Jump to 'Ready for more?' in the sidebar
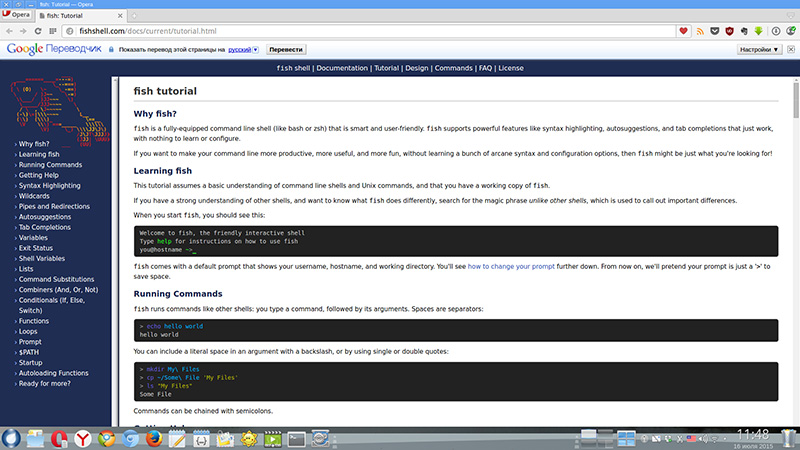800x450 pixels. pyautogui.click(x=44, y=384)
